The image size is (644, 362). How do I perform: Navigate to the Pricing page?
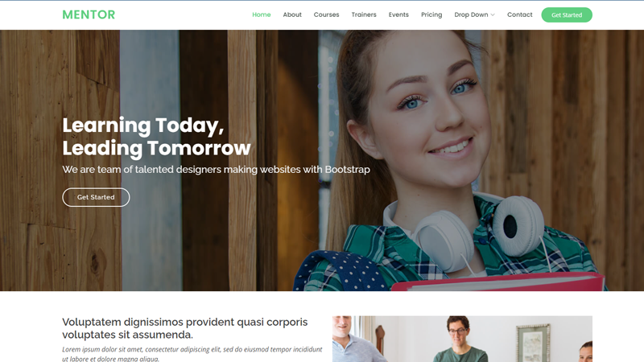pyautogui.click(x=431, y=14)
